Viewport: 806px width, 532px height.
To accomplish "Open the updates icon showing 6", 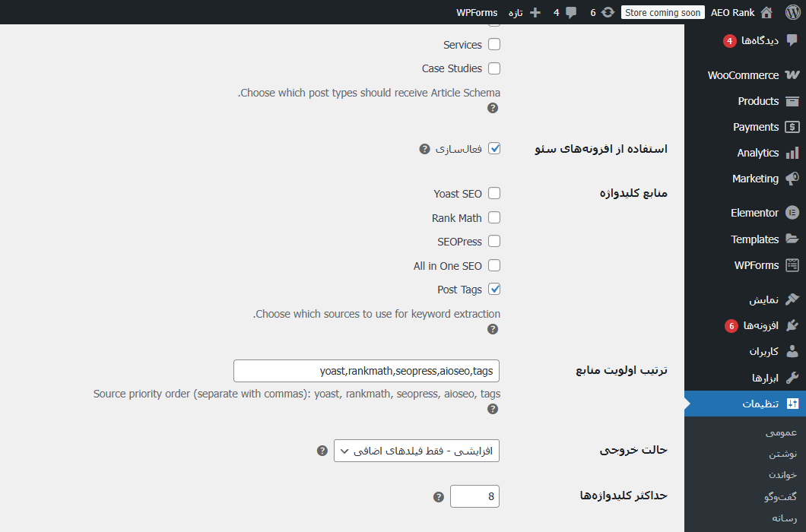I will pos(608,12).
